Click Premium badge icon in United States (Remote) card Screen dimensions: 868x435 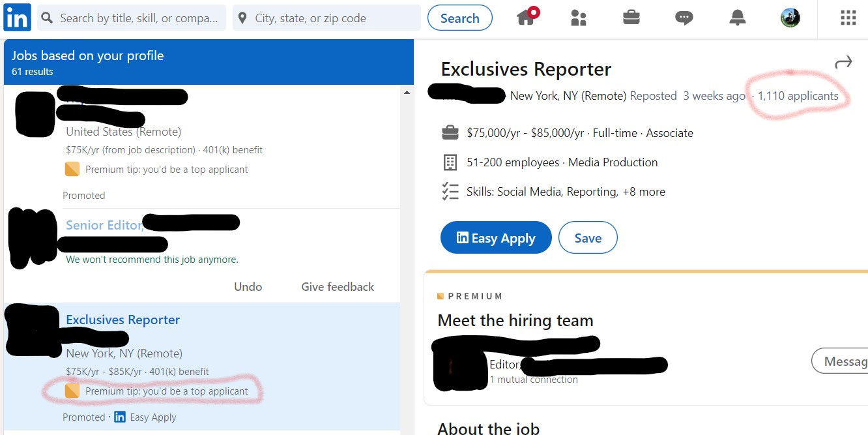click(x=72, y=170)
